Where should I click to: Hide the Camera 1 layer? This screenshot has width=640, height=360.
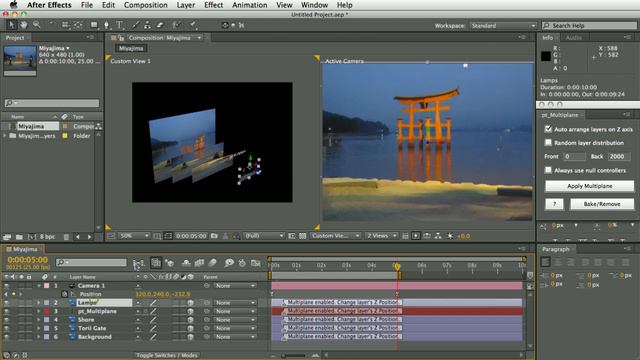click(7, 286)
